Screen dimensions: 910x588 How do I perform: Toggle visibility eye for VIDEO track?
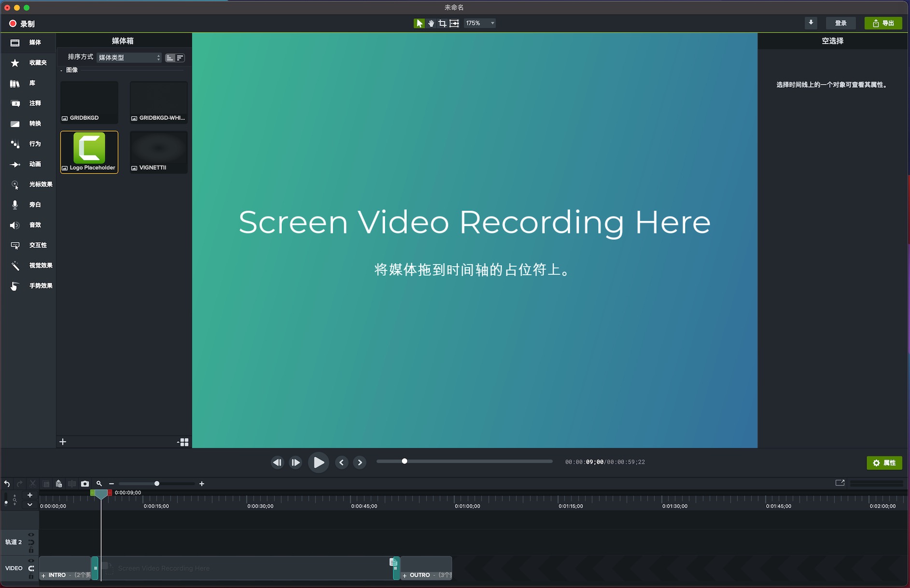point(31,561)
